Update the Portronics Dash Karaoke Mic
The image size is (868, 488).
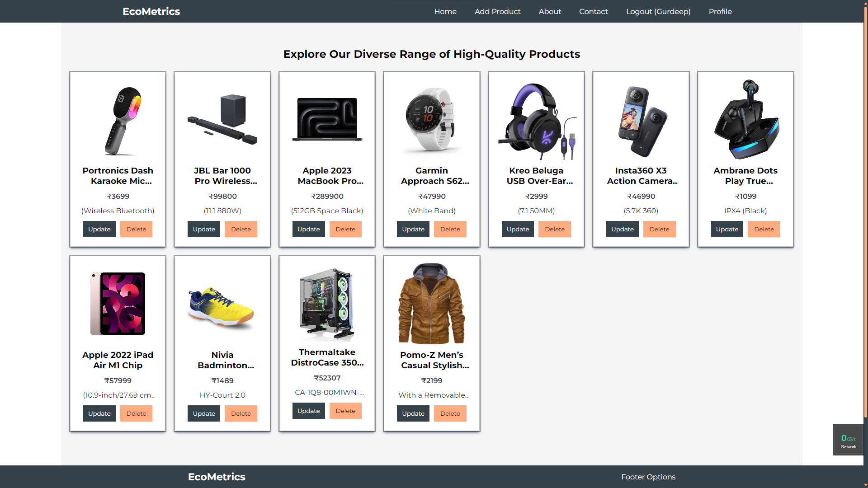point(99,229)
